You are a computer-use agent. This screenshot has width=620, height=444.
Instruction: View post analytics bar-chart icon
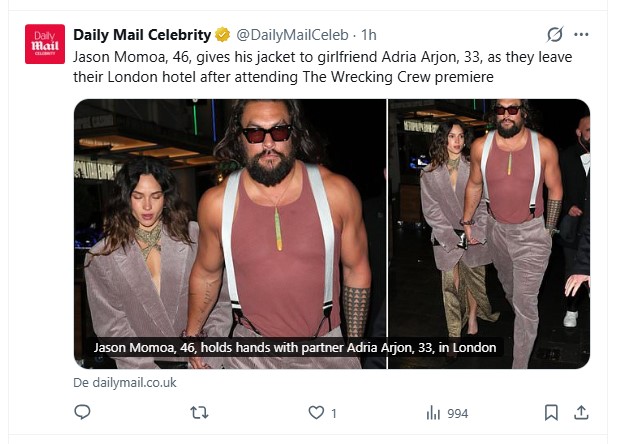click(434, 412)
